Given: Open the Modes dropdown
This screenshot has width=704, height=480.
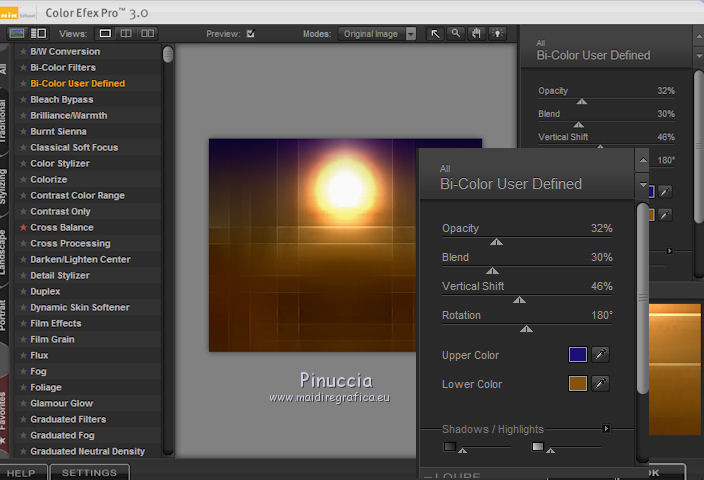Looking at the screenshot, I should click(410, 33).
